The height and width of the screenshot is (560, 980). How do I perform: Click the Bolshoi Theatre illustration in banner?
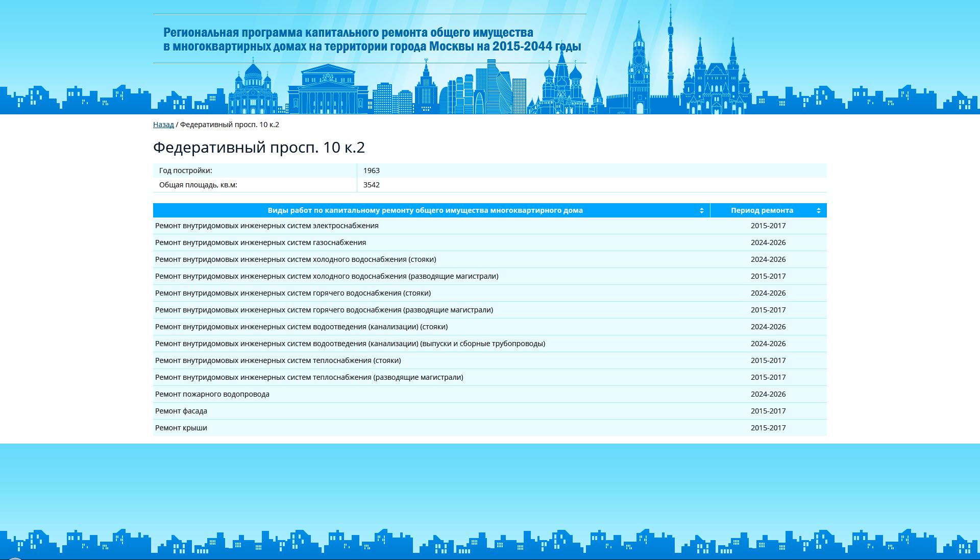(x=328, y=90)
